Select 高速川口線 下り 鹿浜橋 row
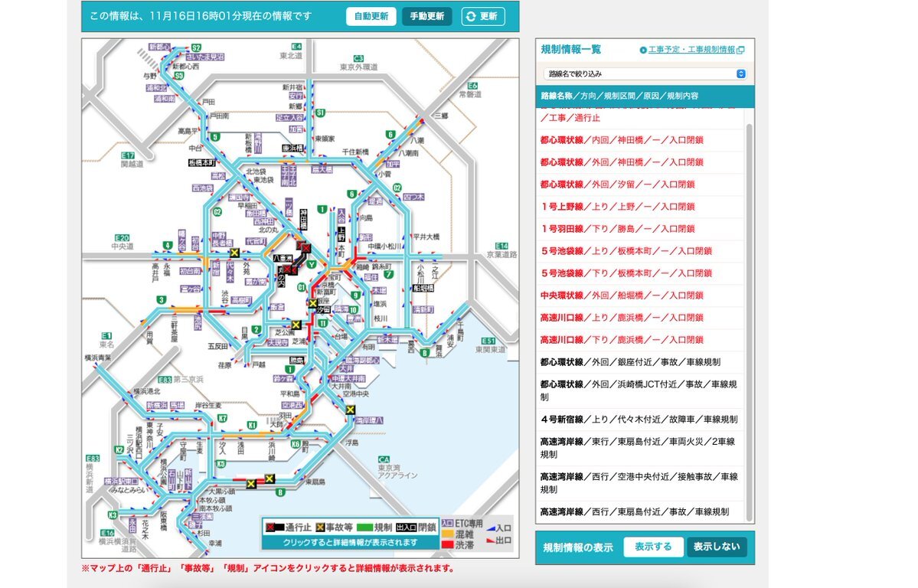The image size is (918, 588). (x=641, y=340)
